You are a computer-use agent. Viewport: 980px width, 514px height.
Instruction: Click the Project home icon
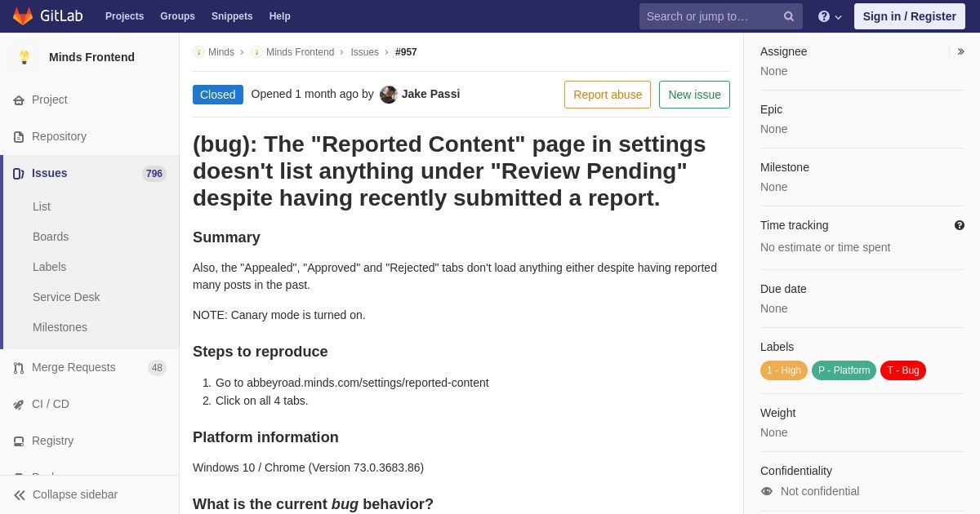coord(19,100)
